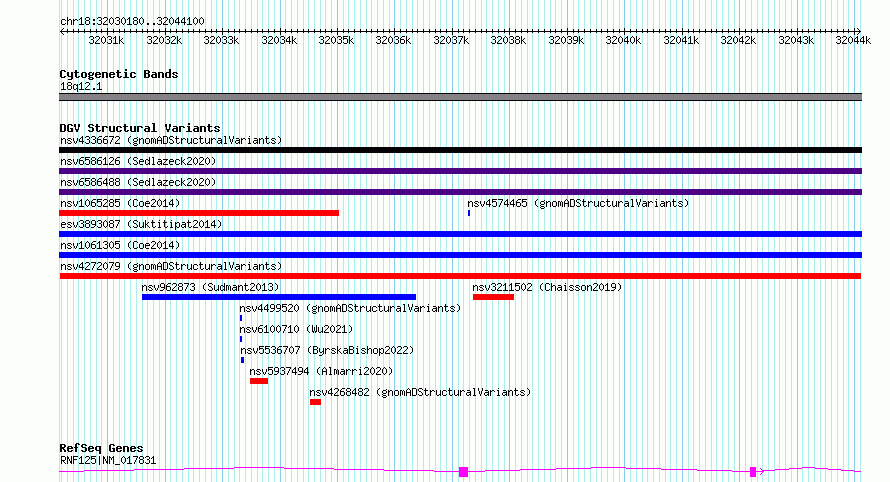Select the nsv5536707 (ByrskaBishop2022) label
Viewport: 890px width, 482px height.
(327, 350)
